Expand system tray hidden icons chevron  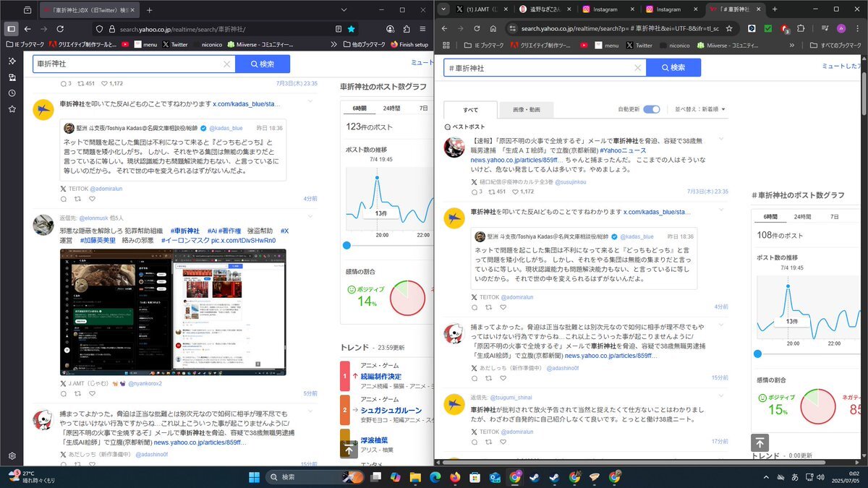coord(766,477)
